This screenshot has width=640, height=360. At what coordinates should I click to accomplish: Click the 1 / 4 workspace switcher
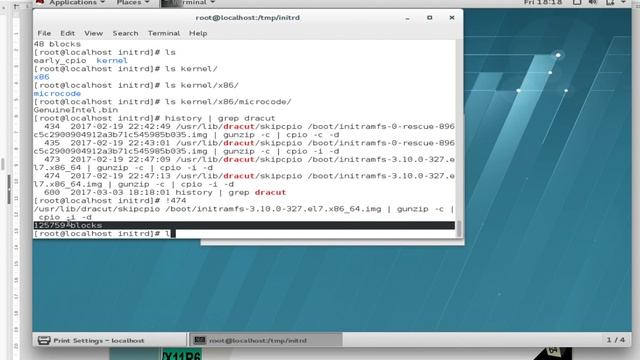click(616, 340)
